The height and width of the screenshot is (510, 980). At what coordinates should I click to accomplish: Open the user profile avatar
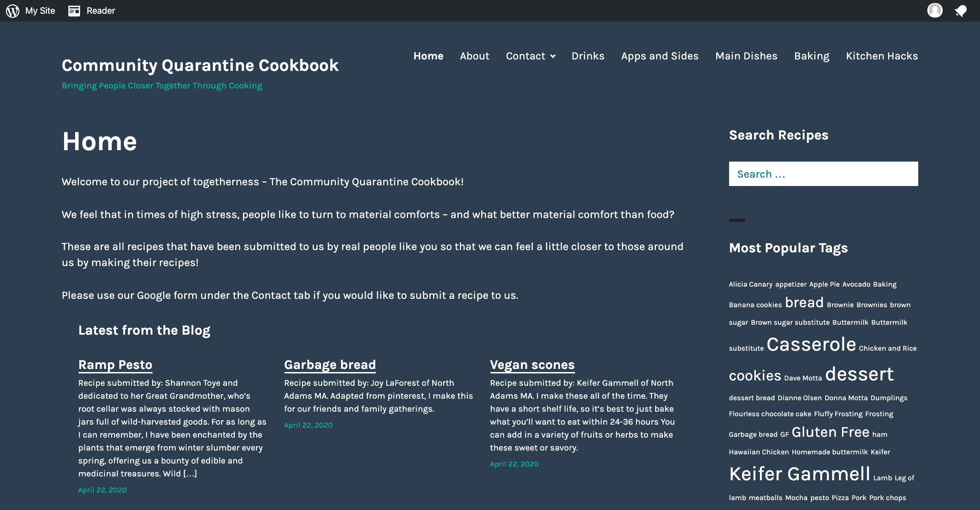click(935, 10)
